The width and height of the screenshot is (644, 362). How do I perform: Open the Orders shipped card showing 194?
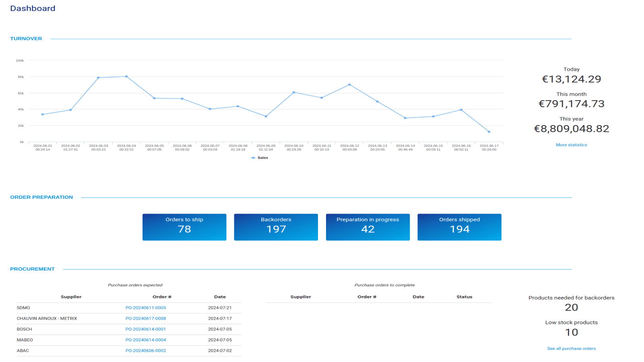point(459,227)
